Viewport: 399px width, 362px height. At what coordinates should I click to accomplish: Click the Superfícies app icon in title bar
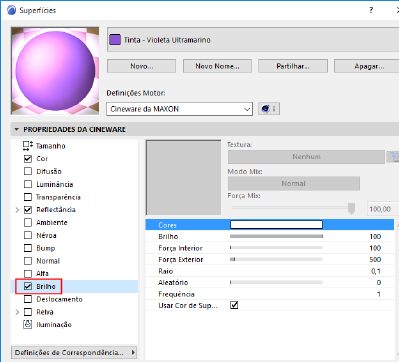tap(11, 10)
